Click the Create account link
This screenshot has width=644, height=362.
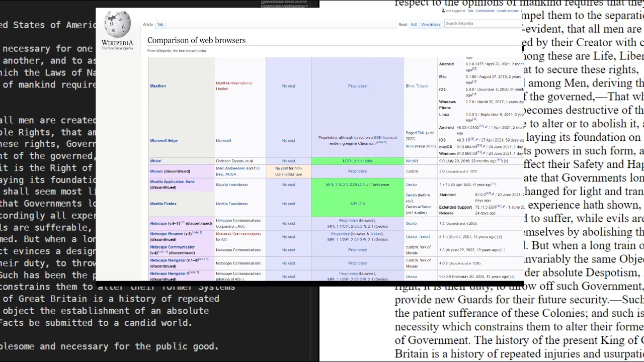(x=508, y=11)
